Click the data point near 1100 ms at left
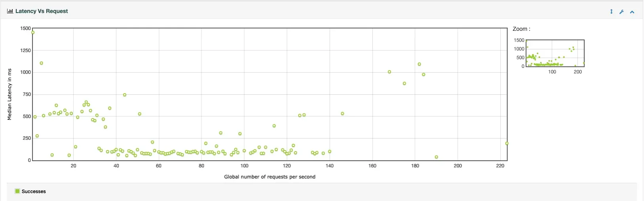Screen dimensions: 644x201 (x=41, y=63)
